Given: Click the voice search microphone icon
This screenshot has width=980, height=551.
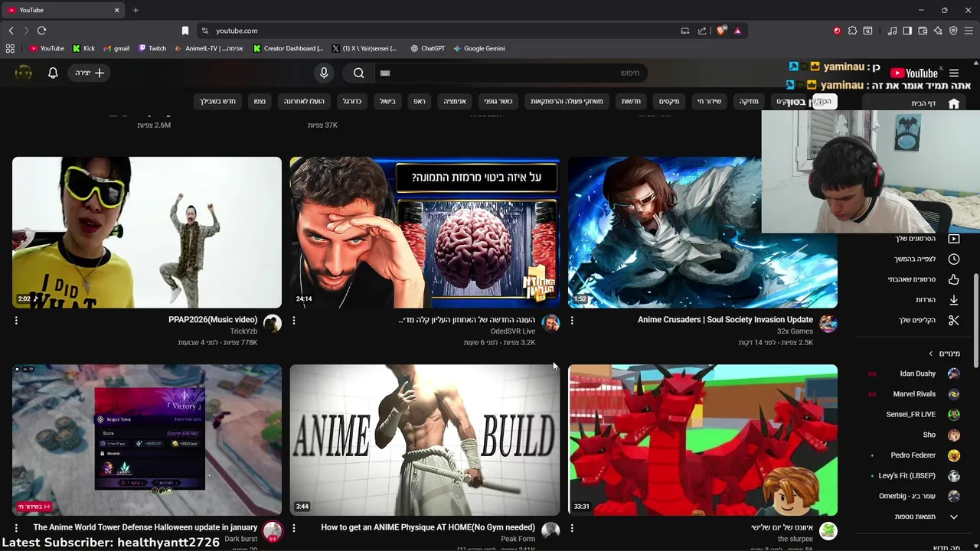Looking at the screenshot, I should [x=324, y=73].
